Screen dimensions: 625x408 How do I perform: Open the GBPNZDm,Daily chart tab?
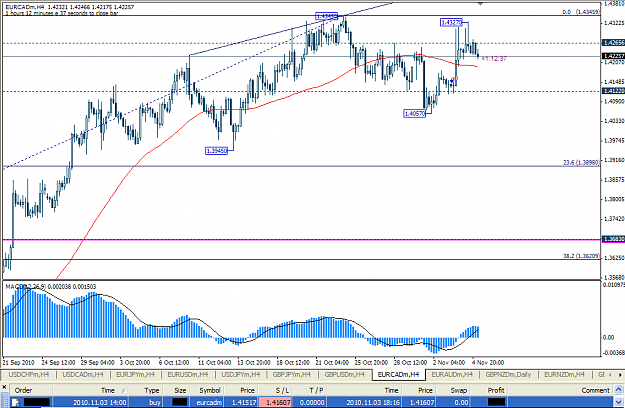[508, 375]
